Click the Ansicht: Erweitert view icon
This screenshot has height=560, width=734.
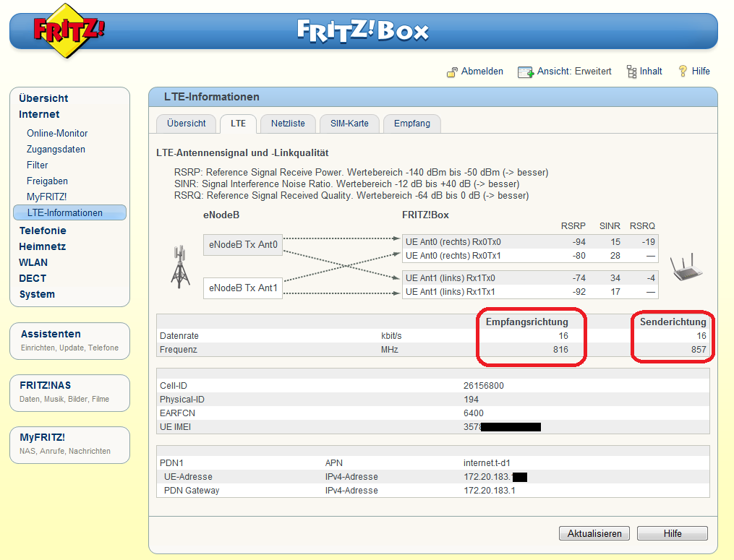(x=525, y=72)
